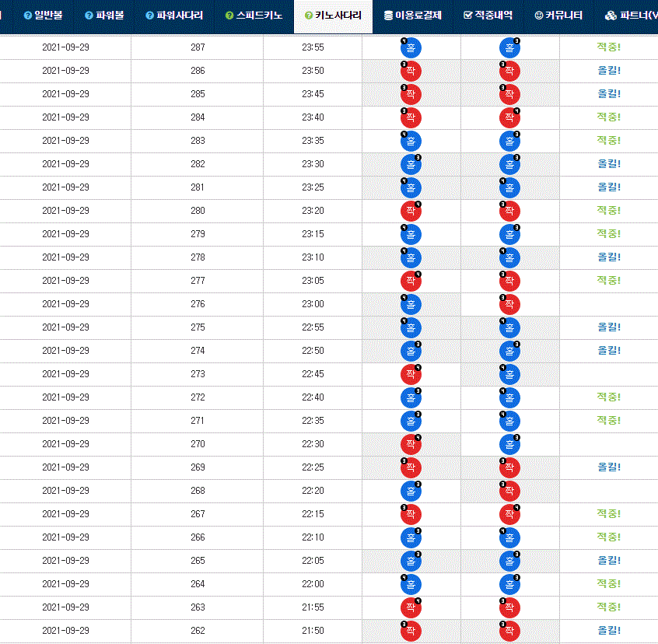658x644 pixels.
Task: Click first blue 홀 ball in round 287
Action: pyautogui.click(x=411, y=47)
